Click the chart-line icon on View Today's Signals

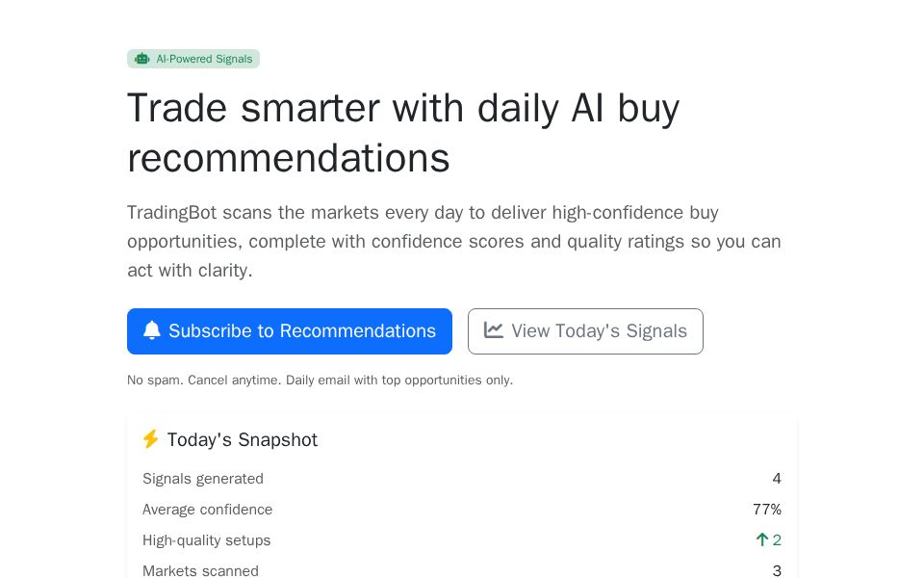point(494,330)
